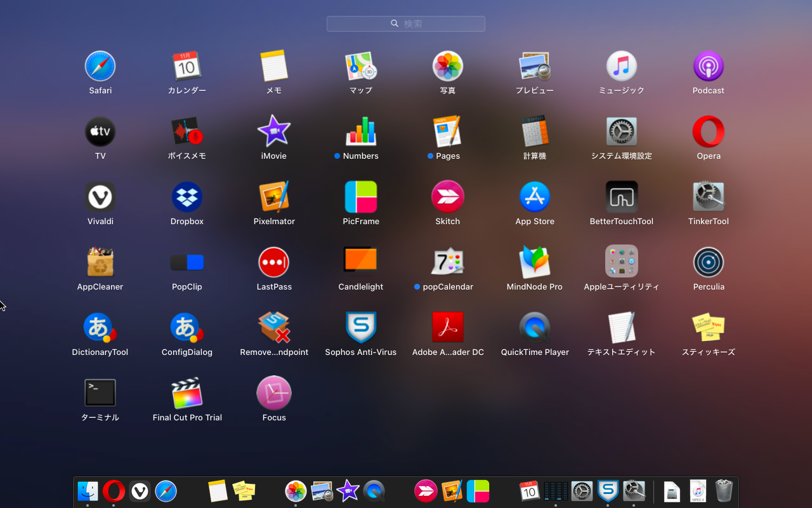Open Vivaldi from the Launchpad grid
812x508 pixels.
click(x=100, y=197)
